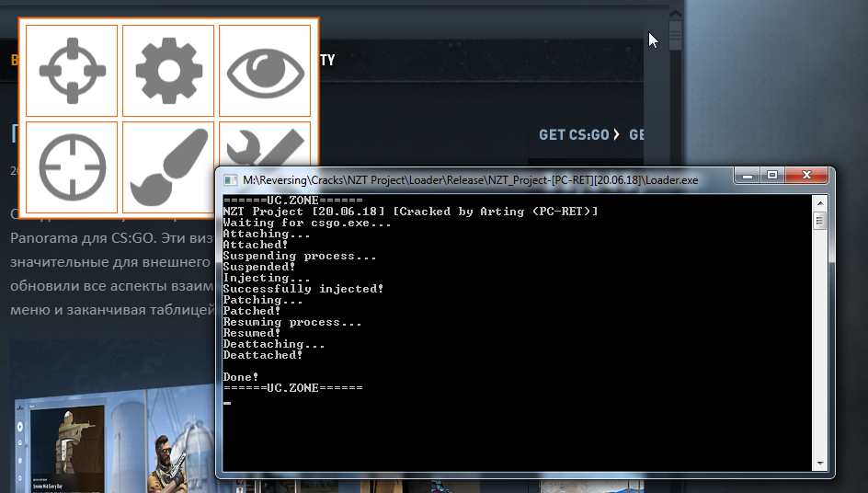Click the 'Done!' line in the console

coord(241,377)
